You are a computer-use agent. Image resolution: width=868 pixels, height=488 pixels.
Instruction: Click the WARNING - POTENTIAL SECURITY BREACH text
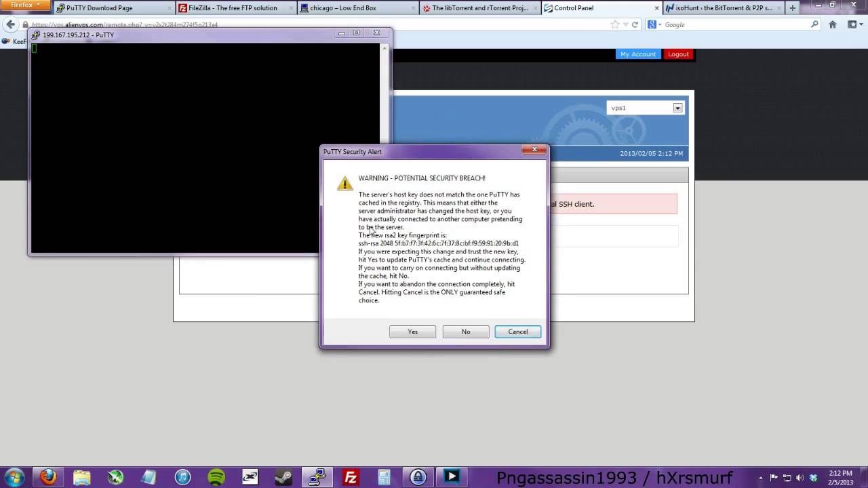(x=422, y=178)
